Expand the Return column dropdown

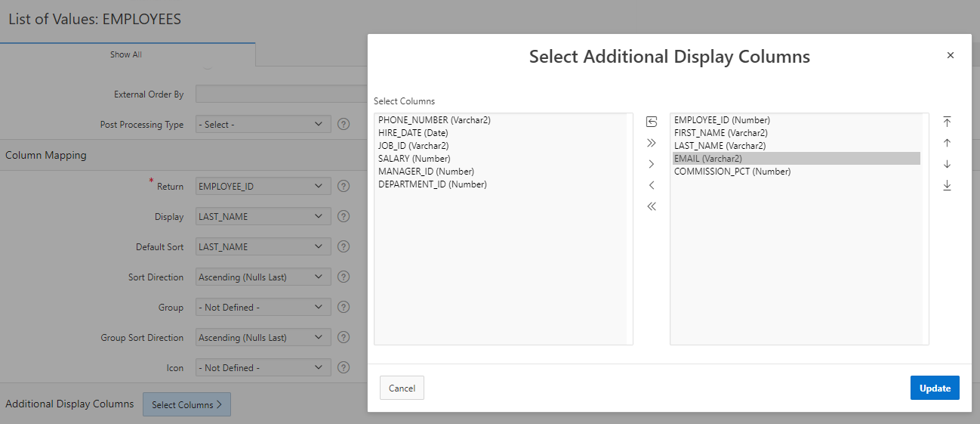[x=263, y=186]
